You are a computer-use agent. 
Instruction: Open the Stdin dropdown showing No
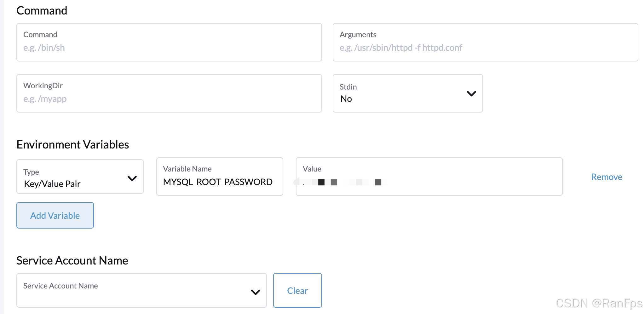[x=408, y=93]
